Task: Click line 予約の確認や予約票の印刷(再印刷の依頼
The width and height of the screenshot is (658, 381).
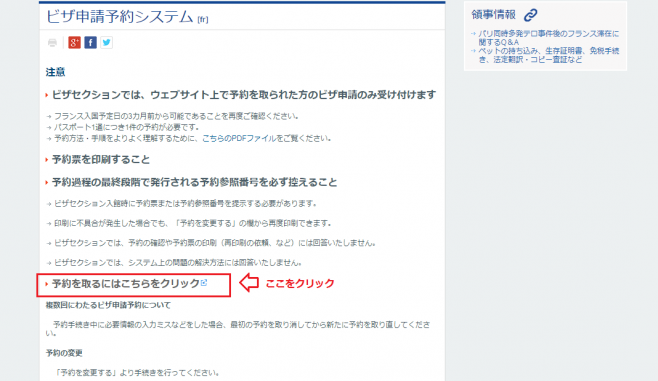Action: (215, 243)
